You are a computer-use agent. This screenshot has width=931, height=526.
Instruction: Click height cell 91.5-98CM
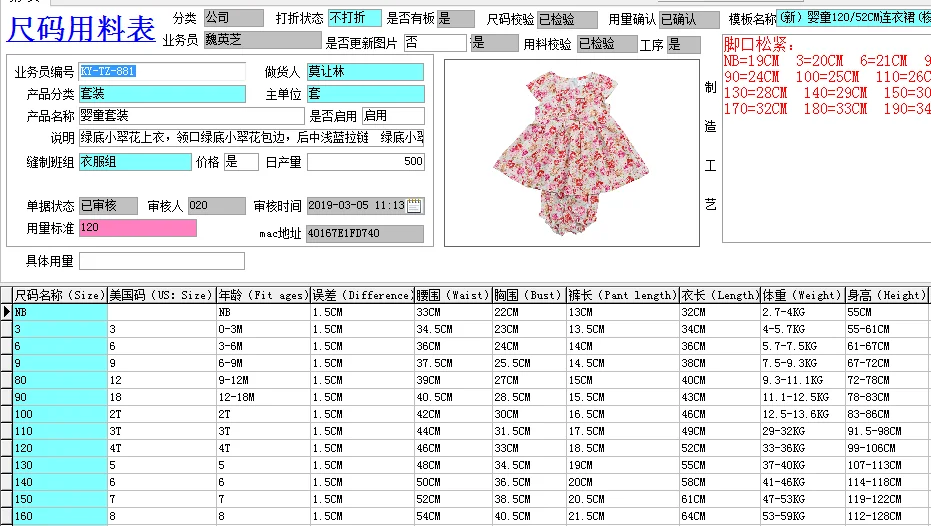[886, 431]
